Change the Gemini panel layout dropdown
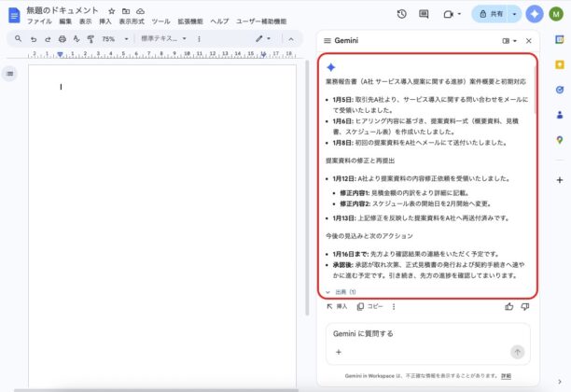This screenshot has width=571, height=392. (x=509, y=41)
